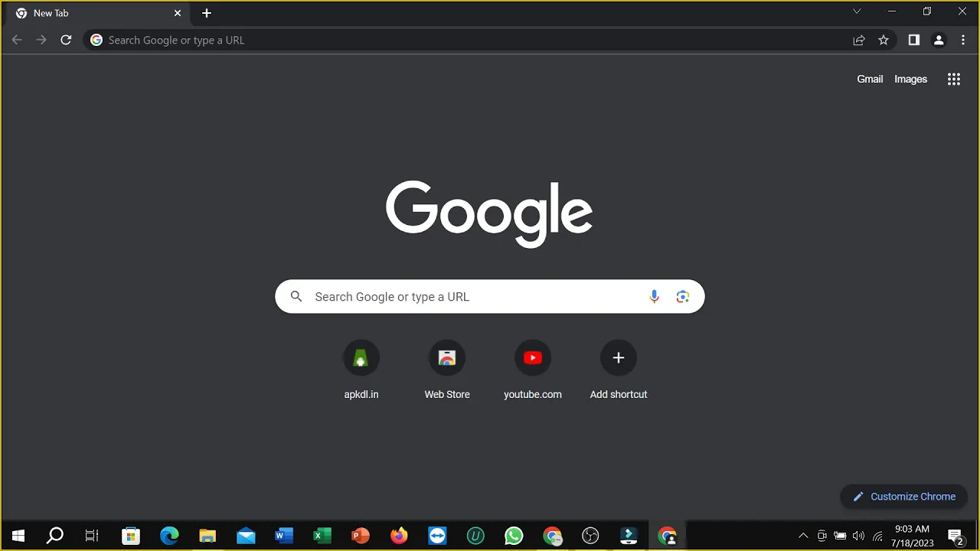Open Windows taskbar search
This screenshot has height=551, width=980.
[x=55, y=536]
